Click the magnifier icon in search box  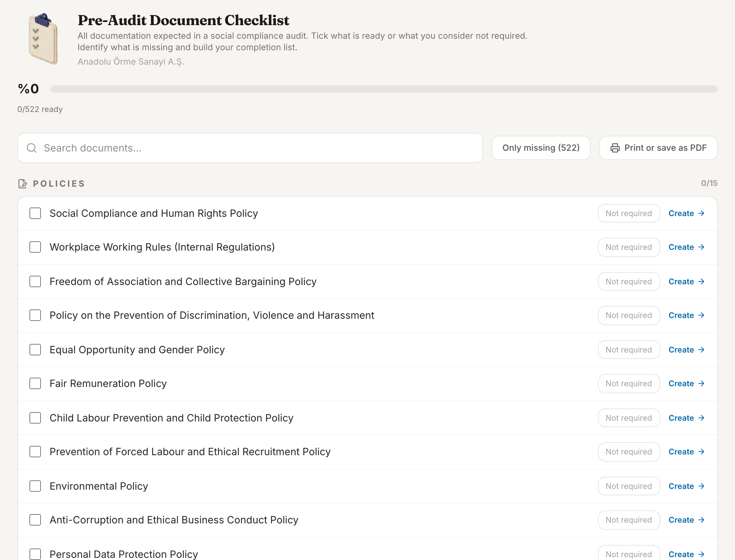(x=32, y=148)
